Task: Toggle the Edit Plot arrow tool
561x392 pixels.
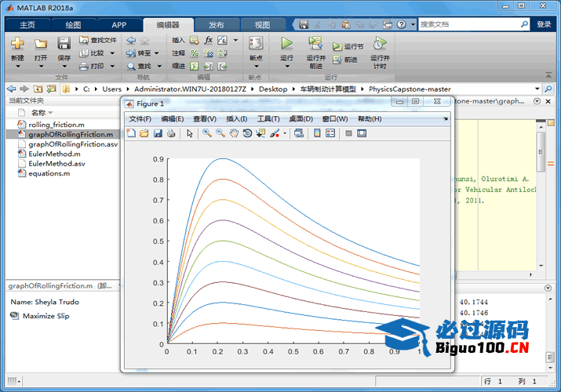Action: coord(189,133)
